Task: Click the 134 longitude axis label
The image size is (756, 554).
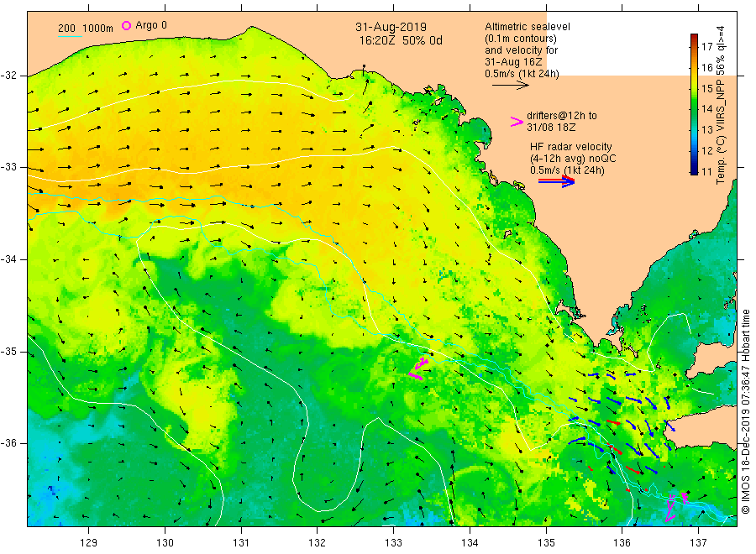Action: tap(470, 543)
